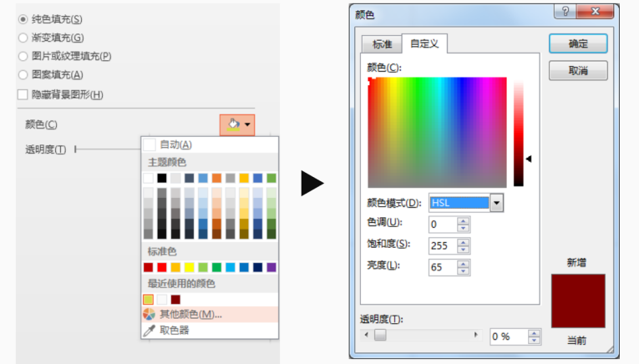The height and width of the screenshot is (364, 639).
Task: Open the 颜色模式 HSL dropdown
Action: coord(496,203)
